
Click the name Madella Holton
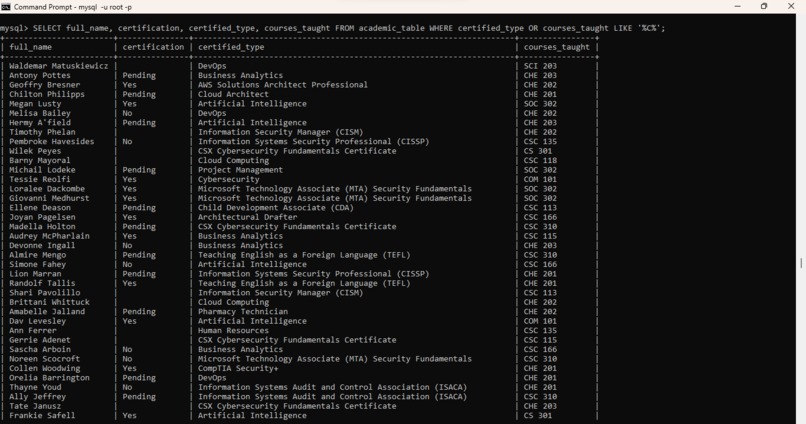pyautogui.click(x=42, y=227)
